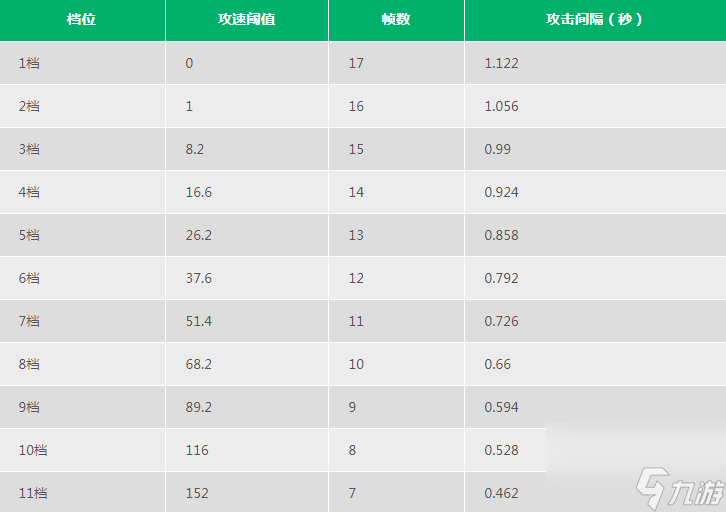Select the frame count 13 cell
Viewport: 726px width, 512px height.
356,235
